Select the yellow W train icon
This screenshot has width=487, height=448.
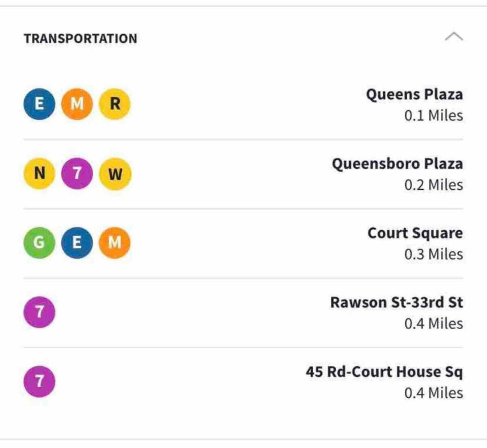click(x=115, y=174)
